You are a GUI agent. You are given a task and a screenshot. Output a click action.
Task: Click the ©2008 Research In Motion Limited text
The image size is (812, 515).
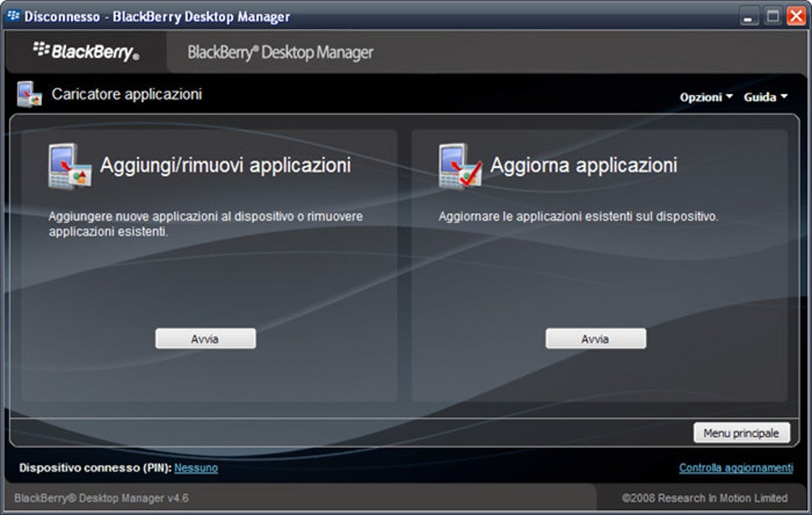point(705,498)
